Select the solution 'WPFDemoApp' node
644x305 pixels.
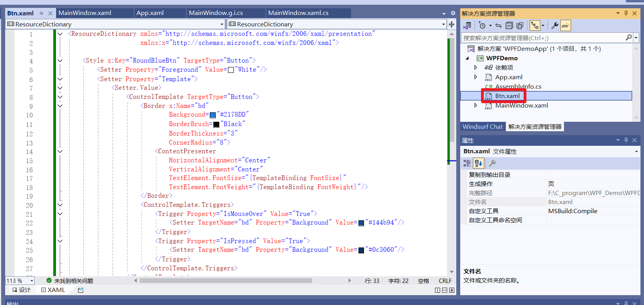[539, 49]
